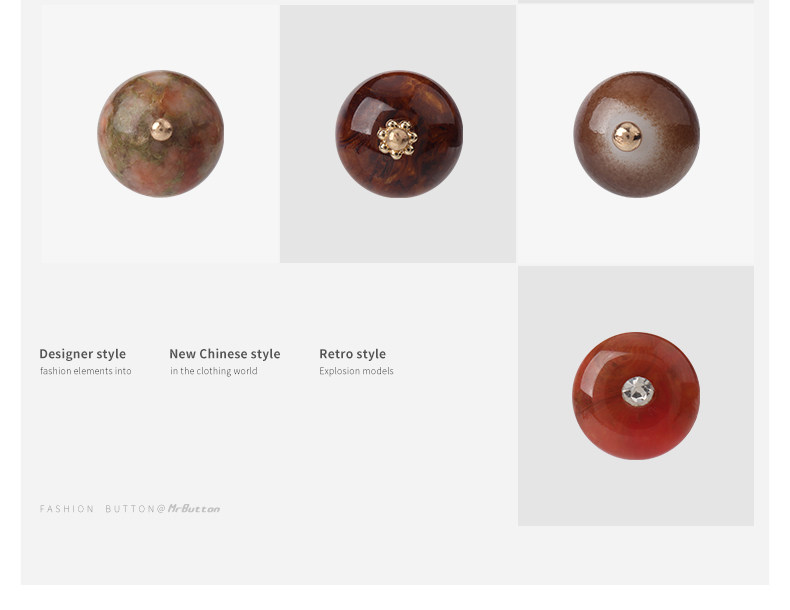Screen dimensions: 790x610
Task: Click the Designer style heading
Action: [x=83, y=354]
